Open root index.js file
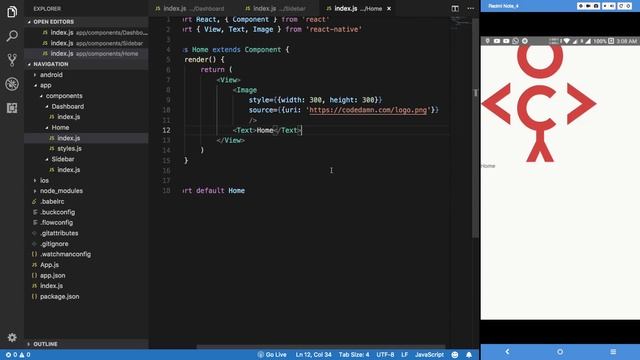 click(51, 286)
